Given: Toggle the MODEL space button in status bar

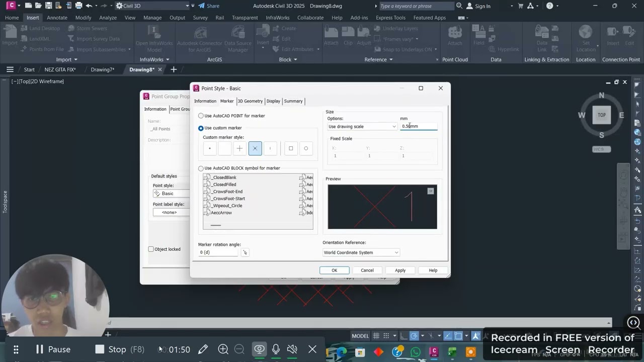Looking at the screenshot, I should 360,336.
